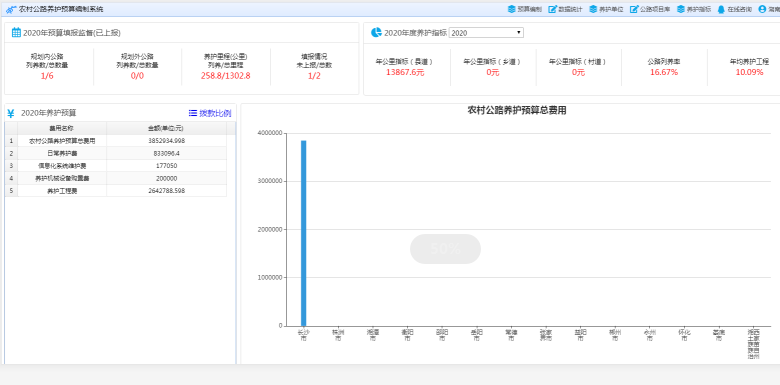Click the 2020年预算填报监督(已上报) panel title

pos(72,33)
